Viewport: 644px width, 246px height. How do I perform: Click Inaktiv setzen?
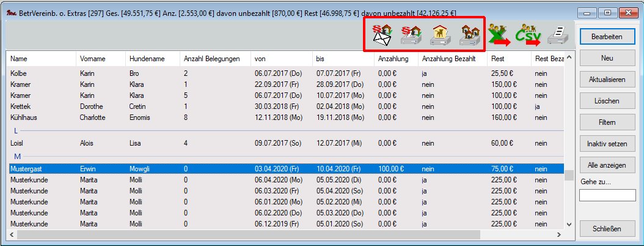coord(606,144)
